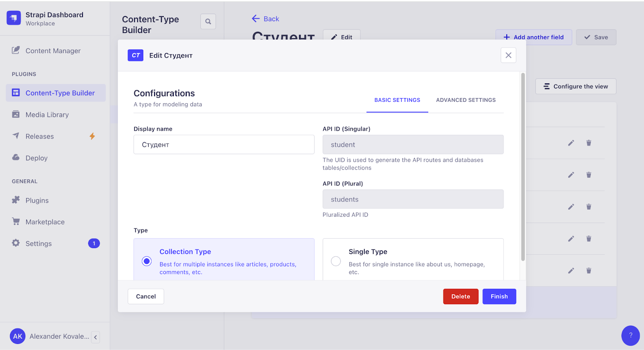Screen dimensions: 644x350
Task: Click Add another field button
Action: pos(534,37)
